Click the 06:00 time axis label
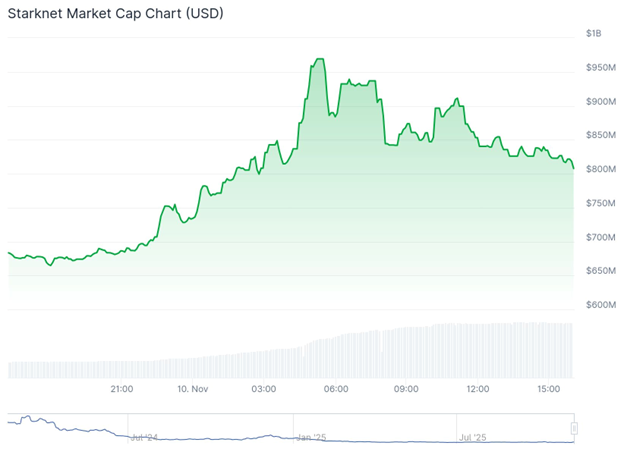Screen dimensions: 624x455 (336, 388)
